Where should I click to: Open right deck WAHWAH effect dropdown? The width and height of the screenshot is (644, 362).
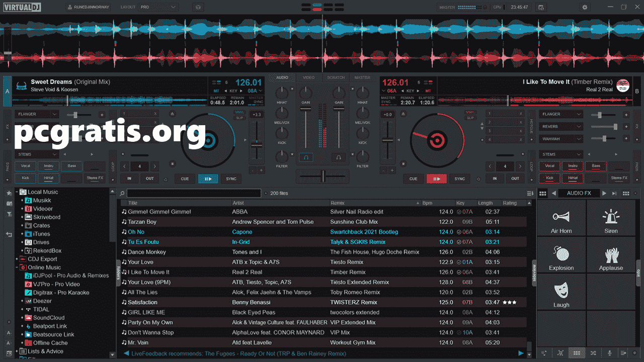(560, 139)
